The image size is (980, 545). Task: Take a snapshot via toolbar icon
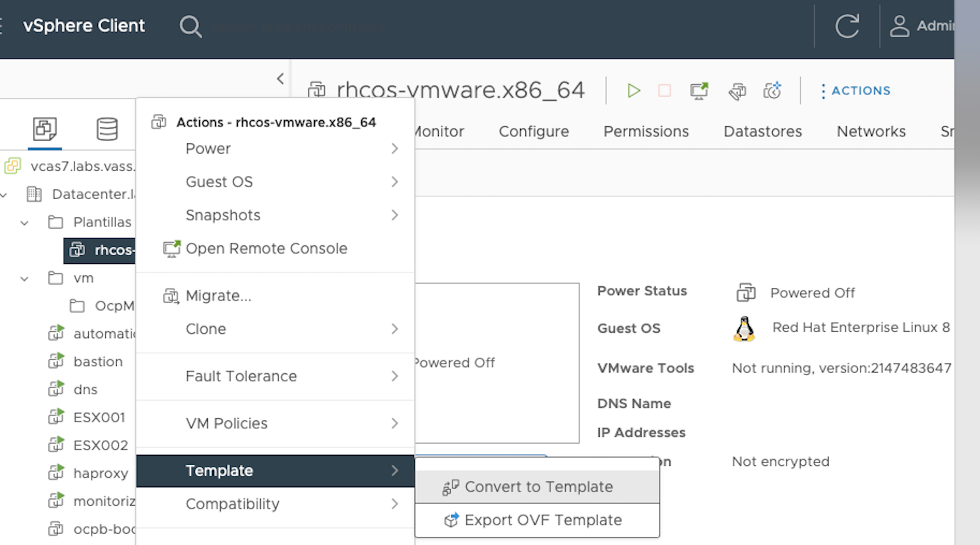[x=772, y=90]
